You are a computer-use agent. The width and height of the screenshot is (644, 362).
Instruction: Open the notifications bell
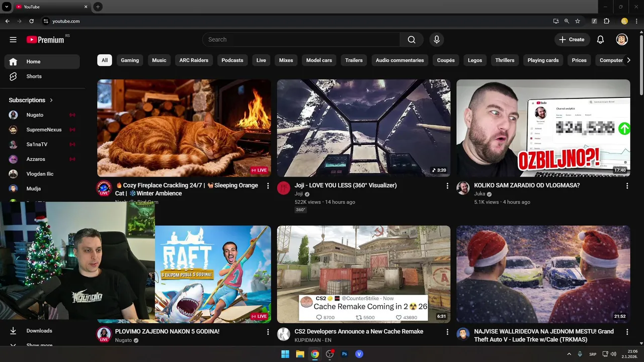600,40
